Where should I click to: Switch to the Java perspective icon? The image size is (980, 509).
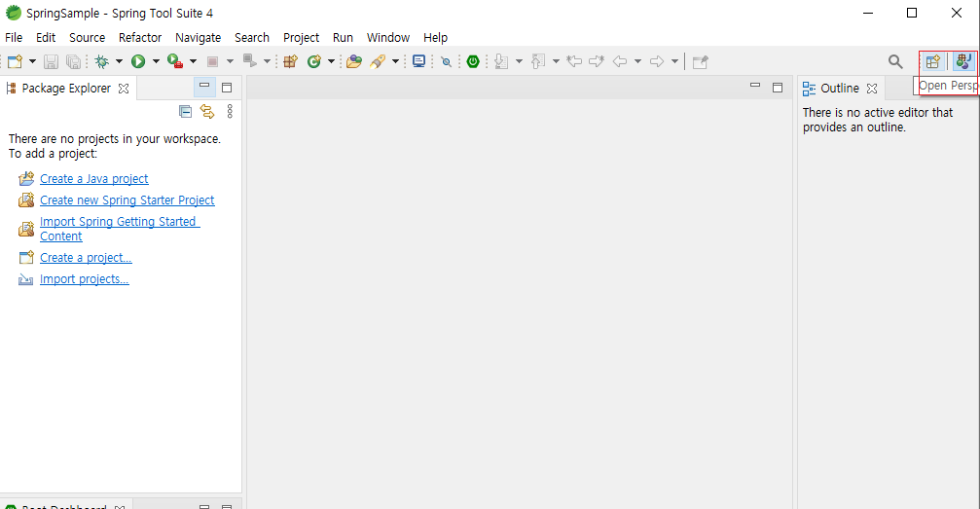[x=963, y=61]
